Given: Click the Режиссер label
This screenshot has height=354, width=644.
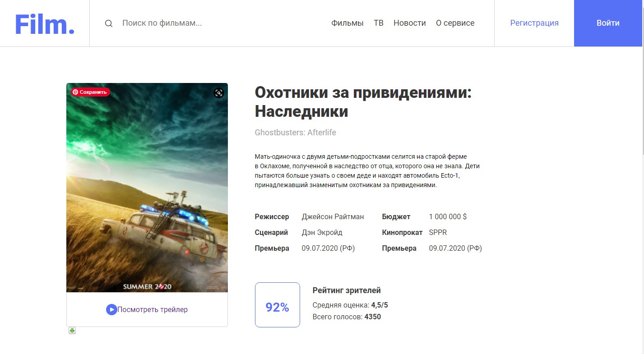Looking at the screenshot, I should tap(272, 217).
